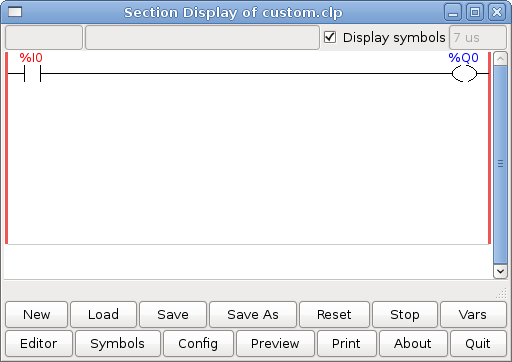Click the %I0 input contact symbol
This screenshot has width=512, height=362.
[x=32, y=74]
